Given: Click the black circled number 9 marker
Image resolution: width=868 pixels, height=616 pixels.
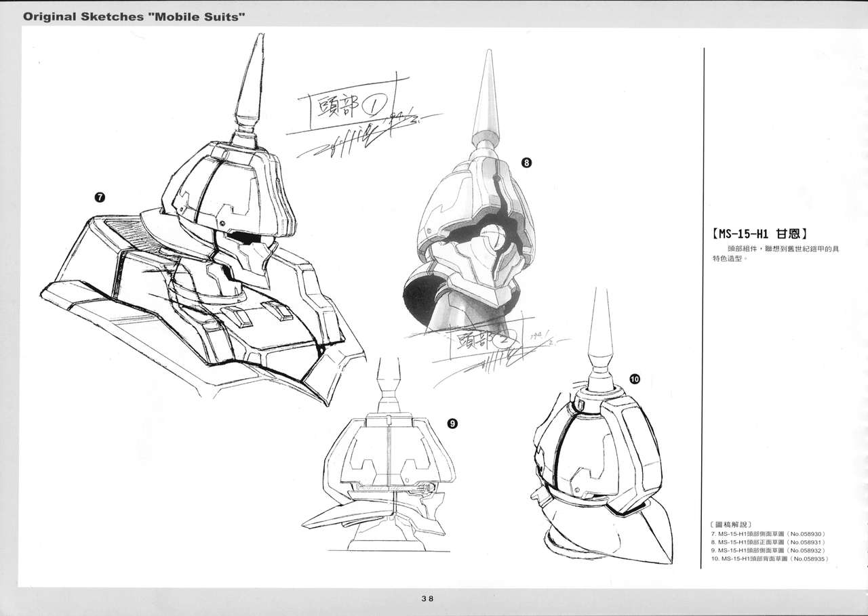Looking at the screenshot, I should [x=452, y=424].
